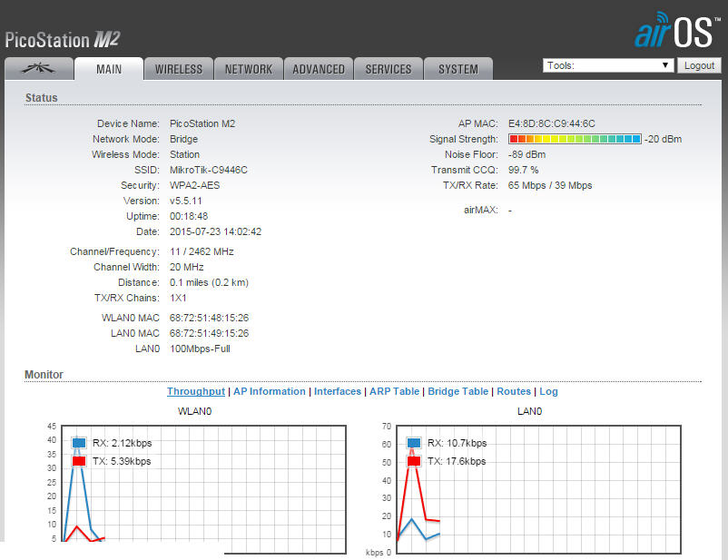
Task: Click the Uptime value 00:18:48
Action: pos(189,216)
